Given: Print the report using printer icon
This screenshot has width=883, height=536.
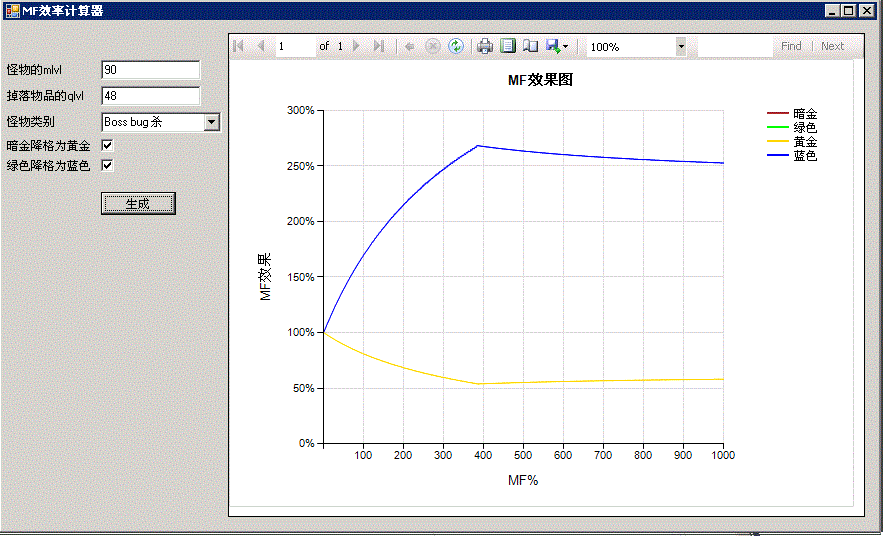Looking at the screenshot, I should [485, 46].
